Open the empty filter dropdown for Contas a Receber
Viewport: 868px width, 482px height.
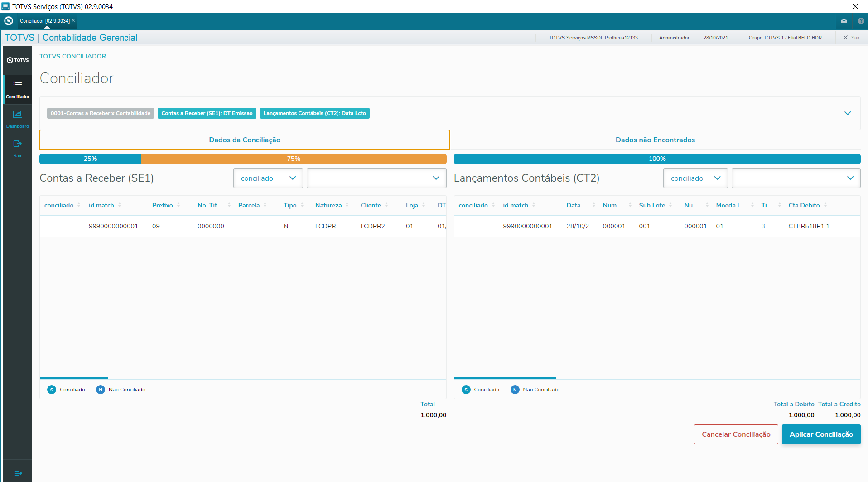pos(376,178)
